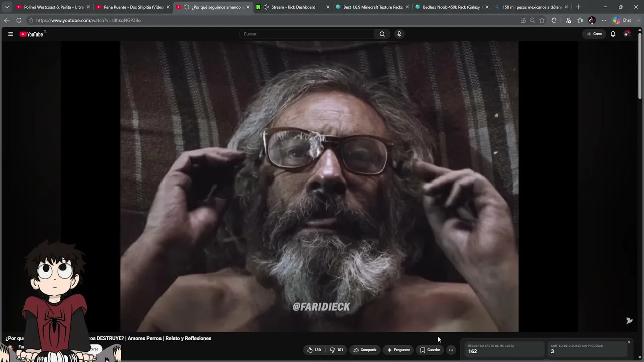Dislike the video showing 101 dislikes
Viewport: 644px width, 362px height.
[337, 350]
